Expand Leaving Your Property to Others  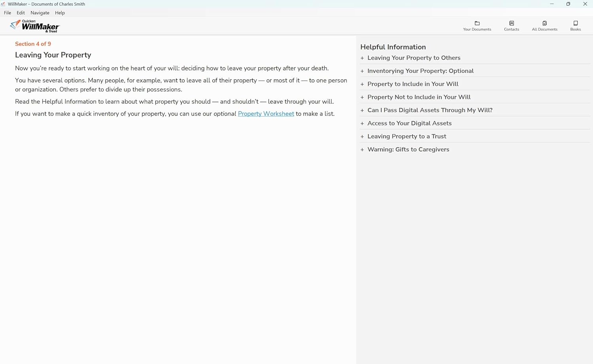414,58
